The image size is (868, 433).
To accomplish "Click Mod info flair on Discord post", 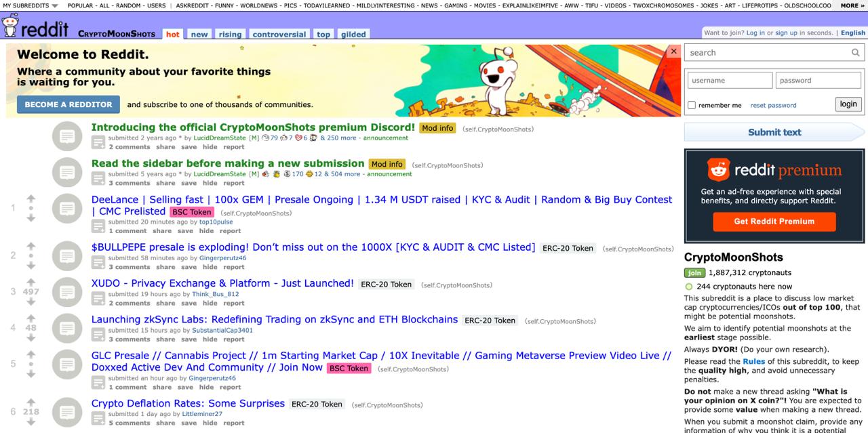I will coord(437,128).
